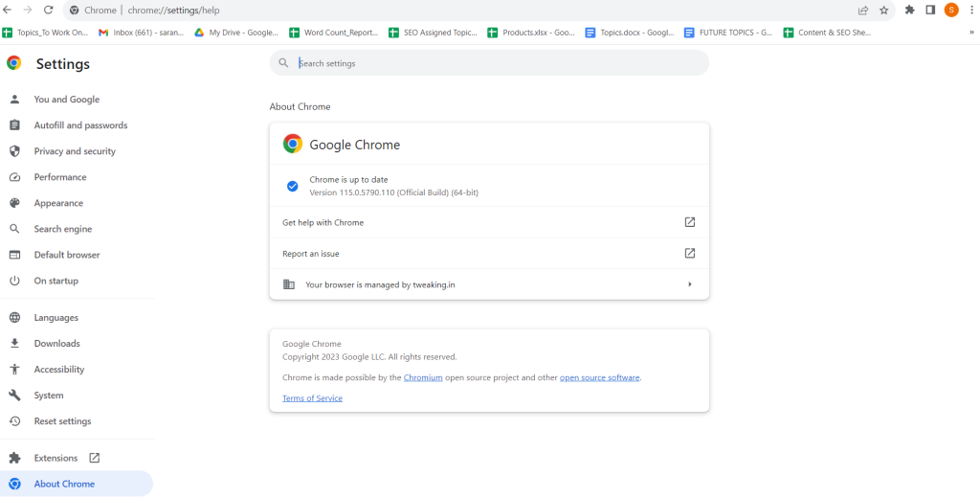Open the Chromium link
Screen dimensions: 980x498
point(423,378)
